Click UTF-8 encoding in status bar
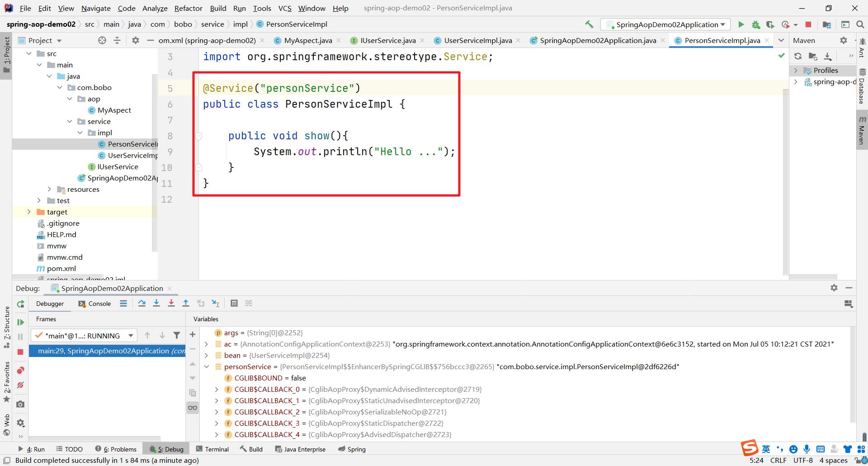The image size is (868, 466). [x=803, y=460]
